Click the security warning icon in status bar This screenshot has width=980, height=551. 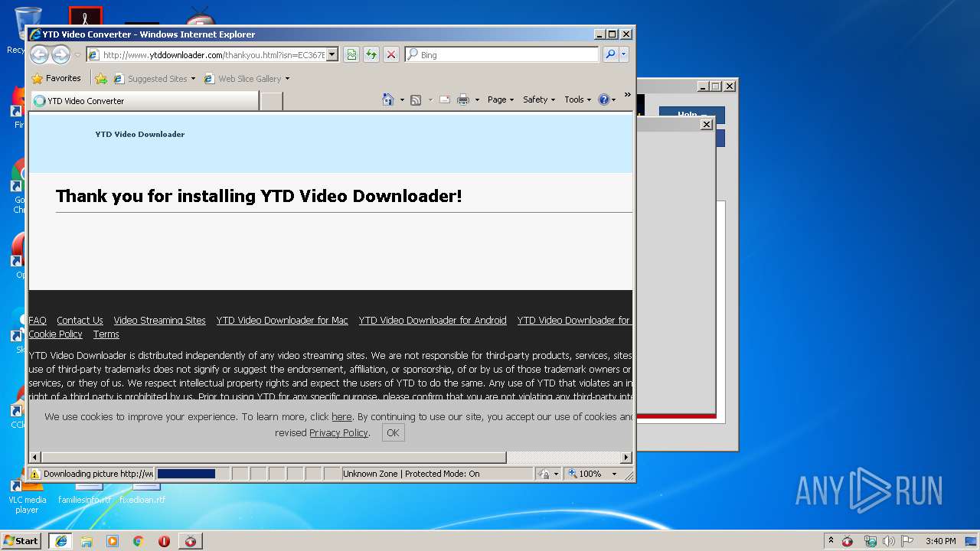[34, 474]
